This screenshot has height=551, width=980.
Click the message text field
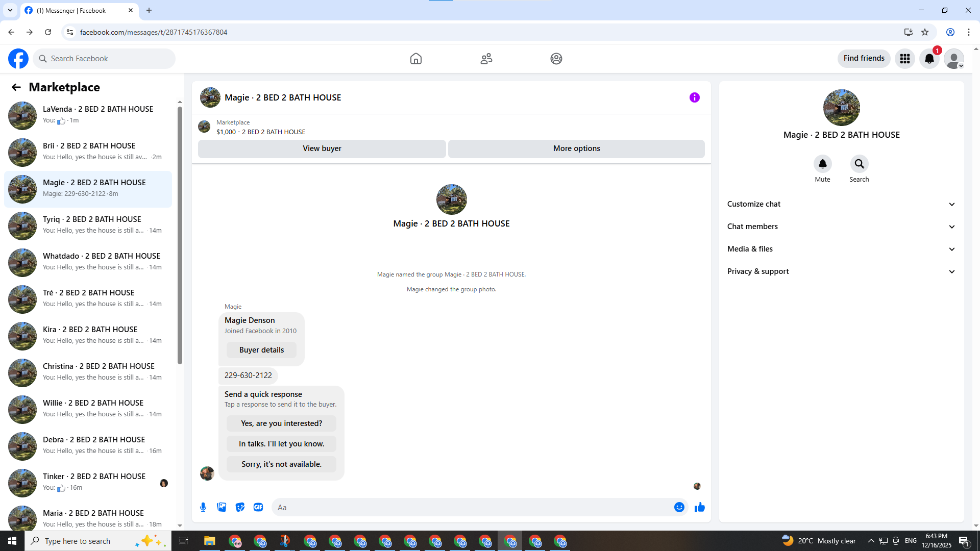coord(472,507)
